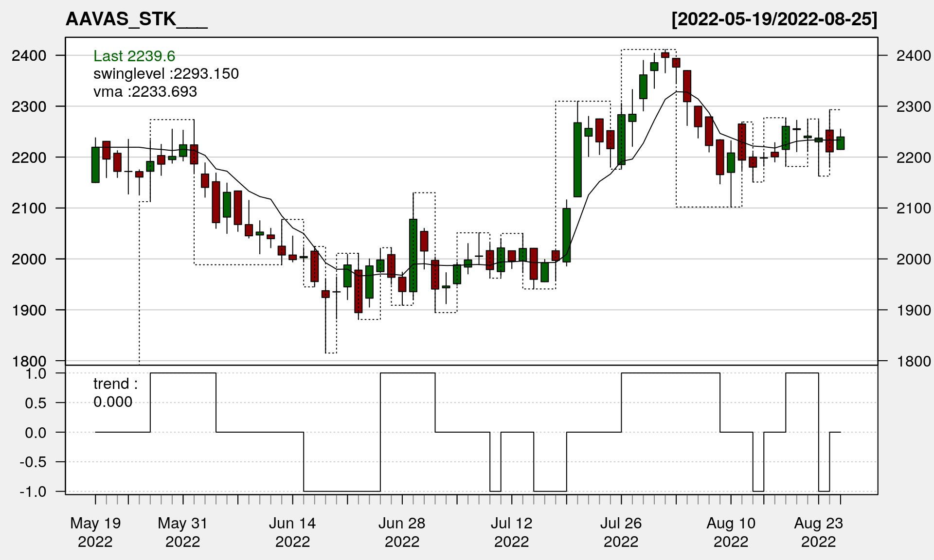Select the Aug 10 2022 axis label

coord(731,532)
